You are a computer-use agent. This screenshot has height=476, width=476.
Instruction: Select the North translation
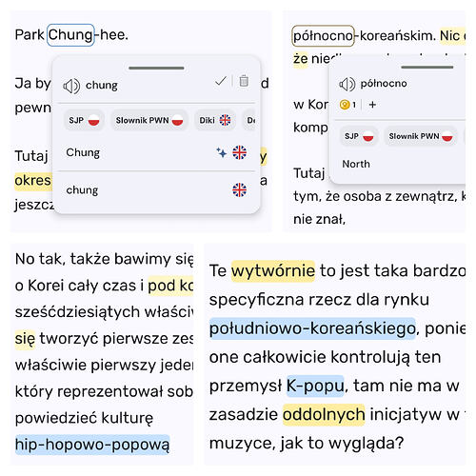coord(356,164)
